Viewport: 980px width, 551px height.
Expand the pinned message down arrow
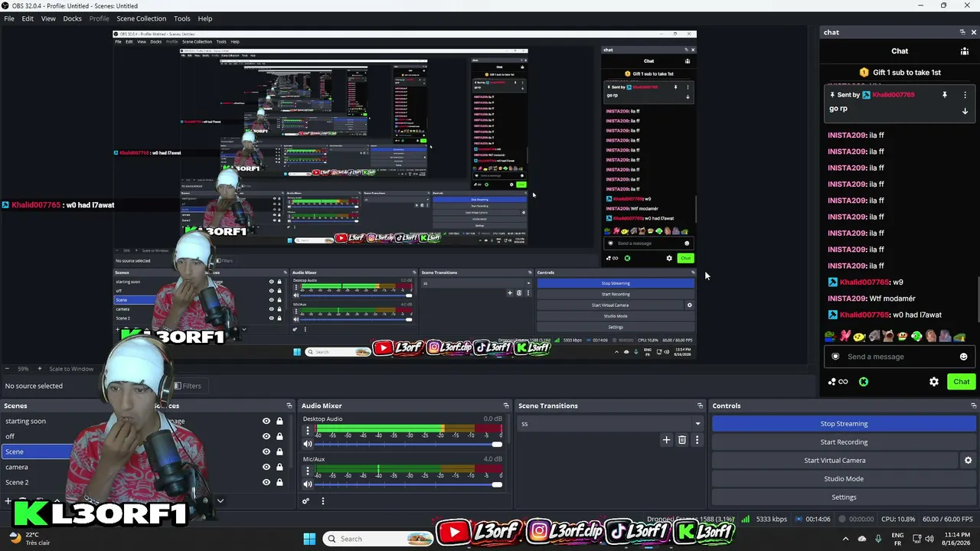click(965, 111)
